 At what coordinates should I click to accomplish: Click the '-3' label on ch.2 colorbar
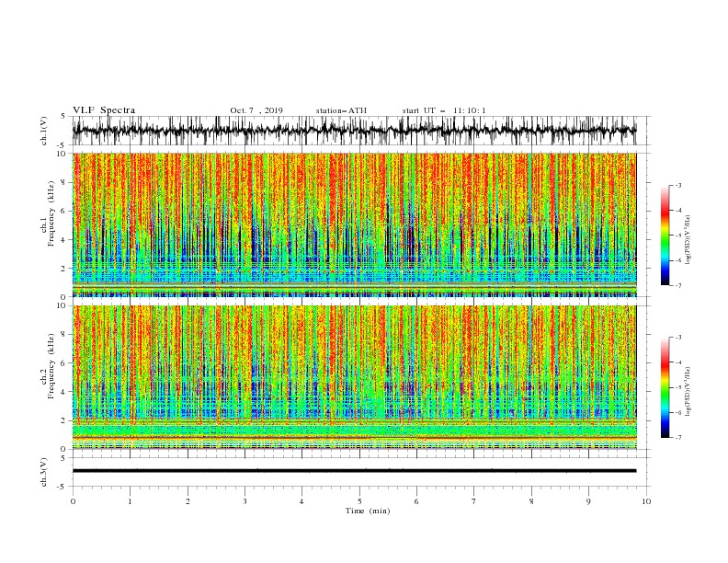(678, 338)
